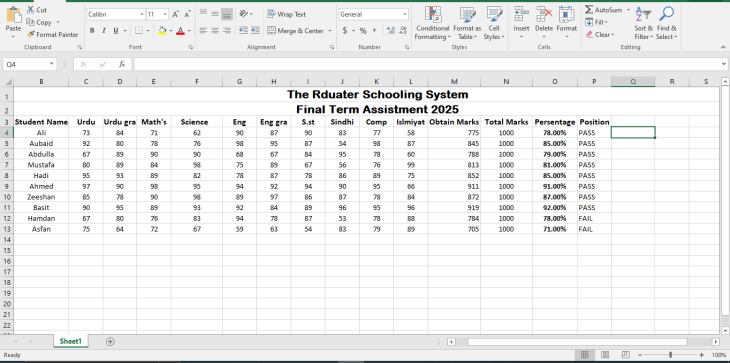730x363 pixels.
Task: Increase decimal places
Action: click(x=391, y=31)
